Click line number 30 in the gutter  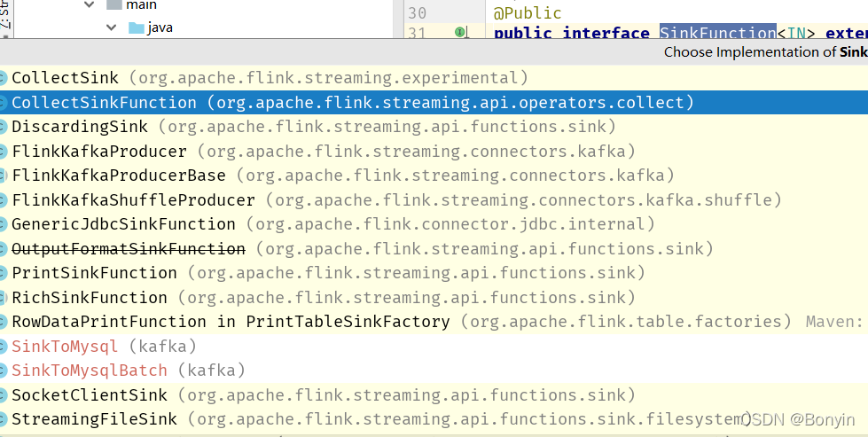click(418, 12)
